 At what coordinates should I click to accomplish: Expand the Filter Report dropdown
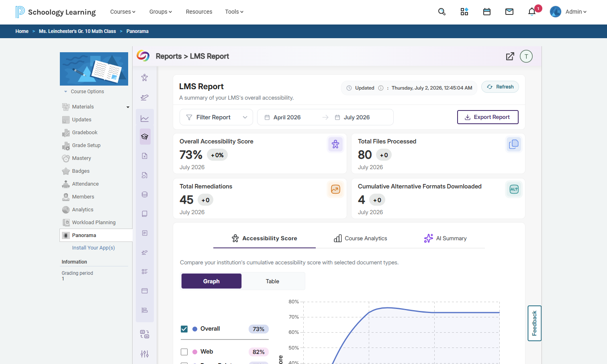pos(216,117)
